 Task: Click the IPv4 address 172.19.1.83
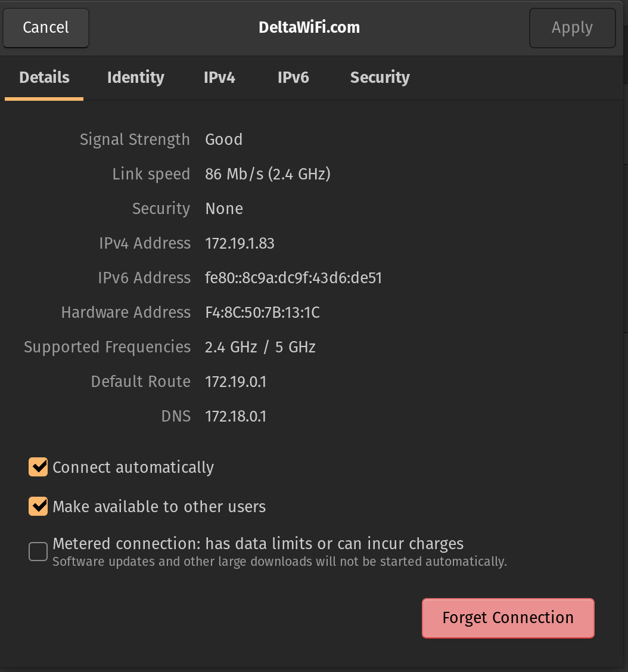click(x=240, y=243)
